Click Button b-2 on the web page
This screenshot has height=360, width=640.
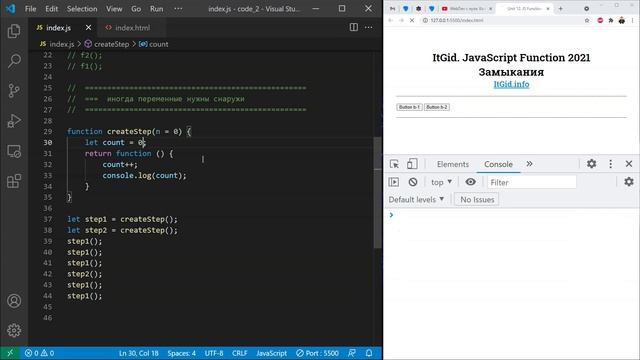pos(437,107)
